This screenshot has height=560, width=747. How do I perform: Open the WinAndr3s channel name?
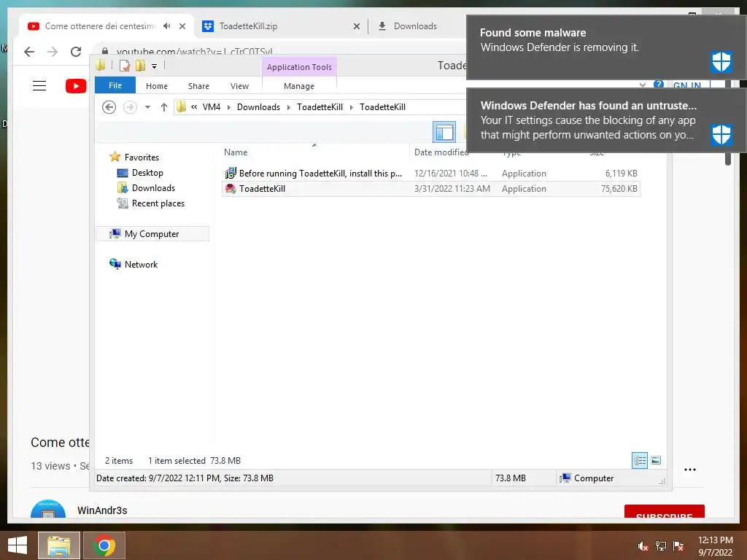coord(102,510)
